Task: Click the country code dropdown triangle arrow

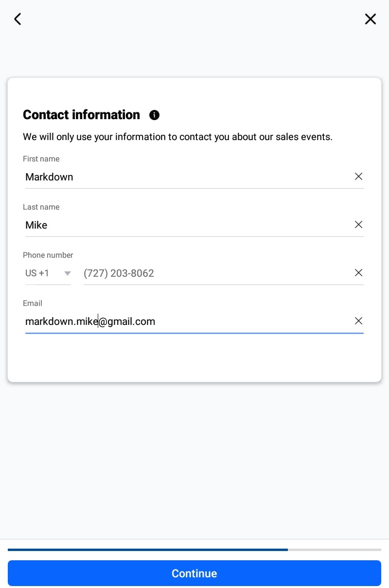Action: [68, 273]
